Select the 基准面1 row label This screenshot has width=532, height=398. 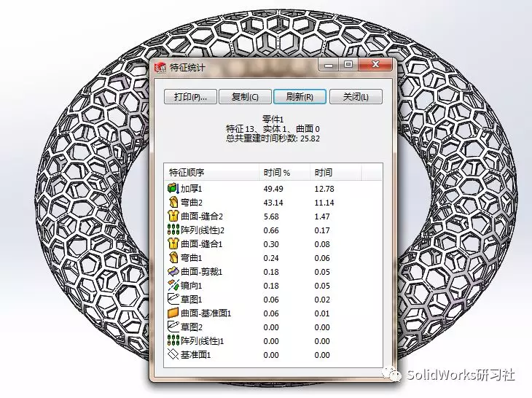pyautogui.click(x=195, y=355)
